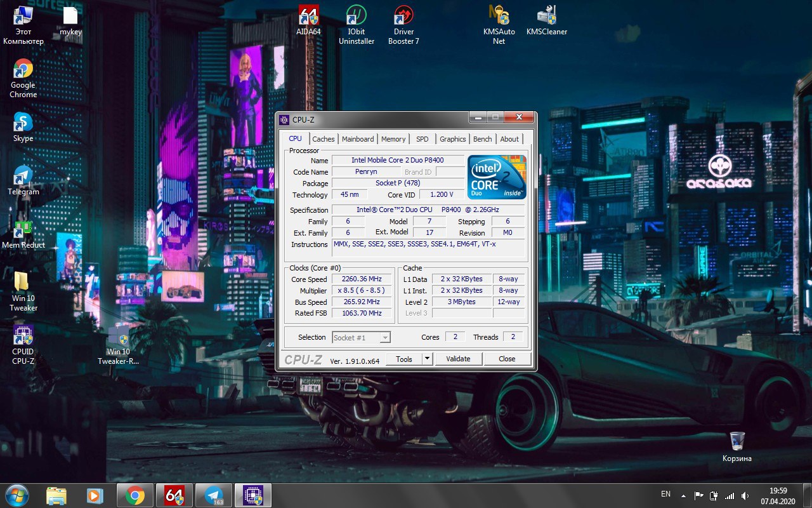Open the Action Center flag icon
The width and height of the screenshot is (812, 508).
click(698, 495)
